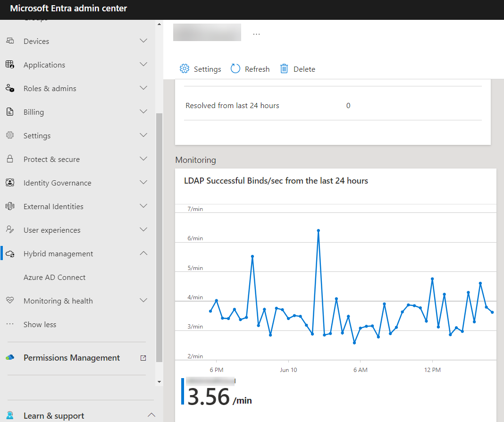Click the Delete toolbar button label

[304, 69]
